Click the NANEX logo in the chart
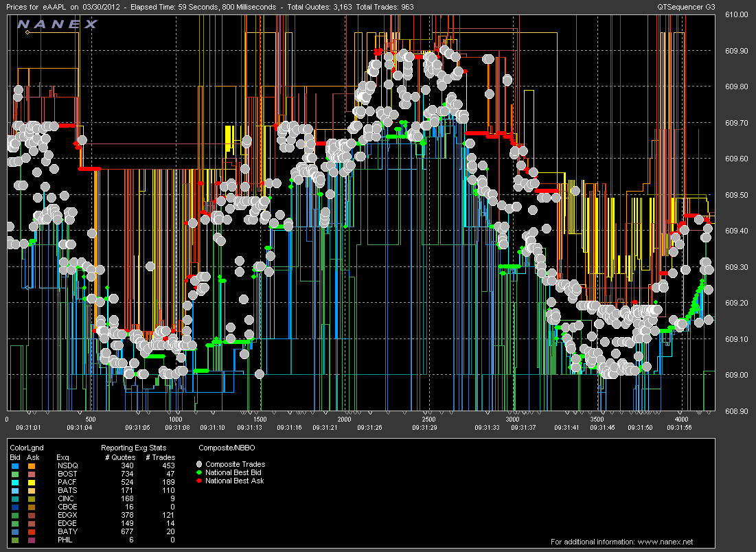The height and width of the screenshot is (552, 756). [58, 25]
